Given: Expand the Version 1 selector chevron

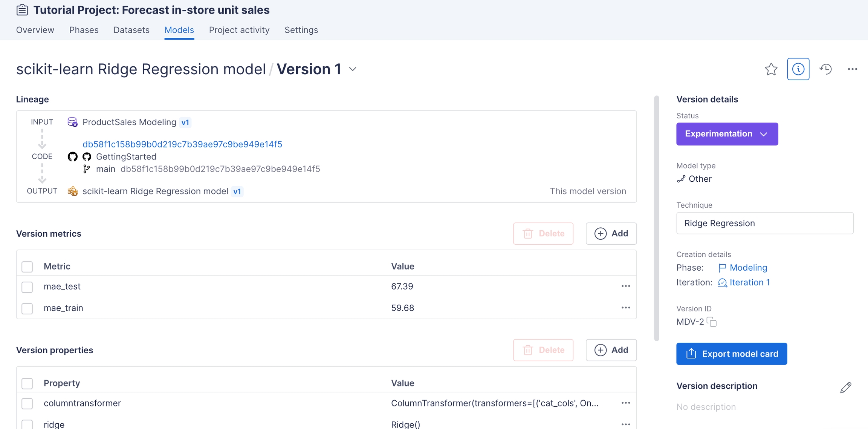Looking at the screenshot, I should [353, 69].
